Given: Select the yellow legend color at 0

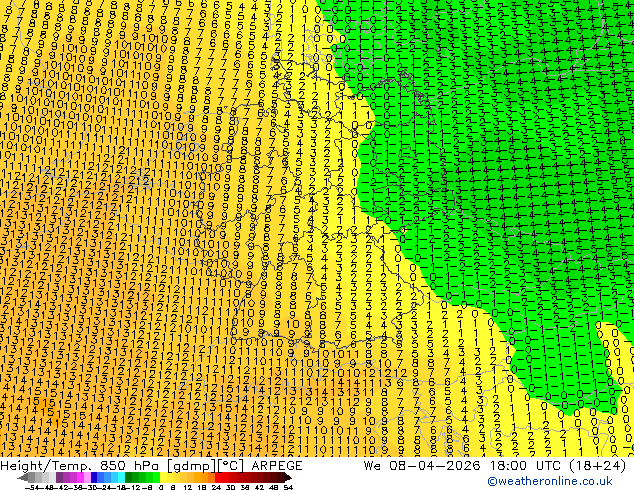Looking at the screenshot, I should [x=163, y=477].
